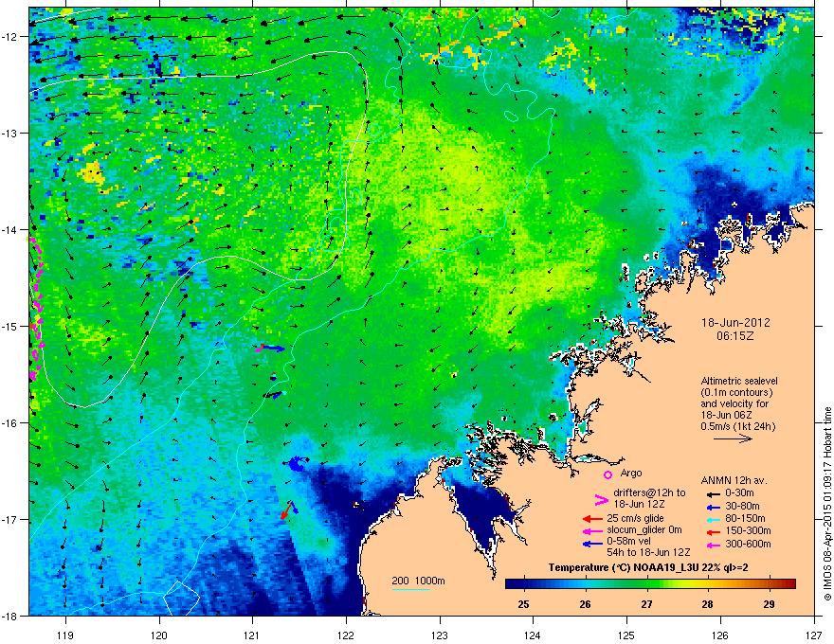The image size is (834, 644).
Task: Click the latitude axis label -17
Action: (9, 519)
